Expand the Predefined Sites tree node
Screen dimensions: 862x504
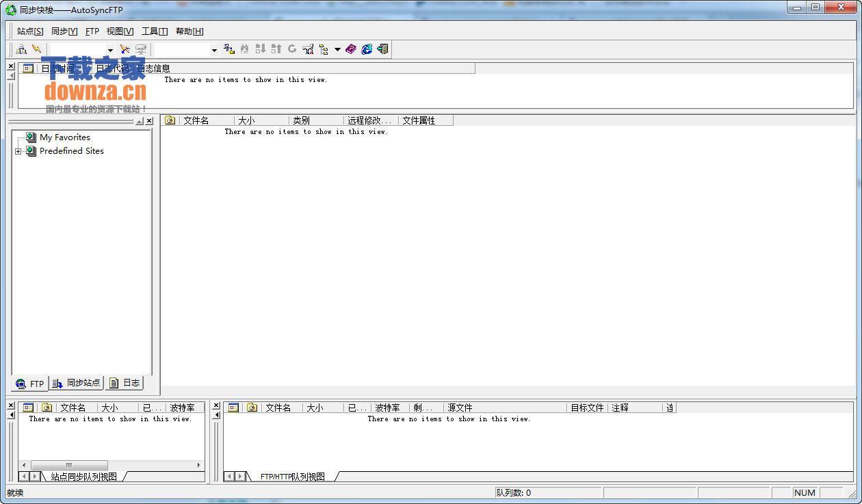(18, 151)
